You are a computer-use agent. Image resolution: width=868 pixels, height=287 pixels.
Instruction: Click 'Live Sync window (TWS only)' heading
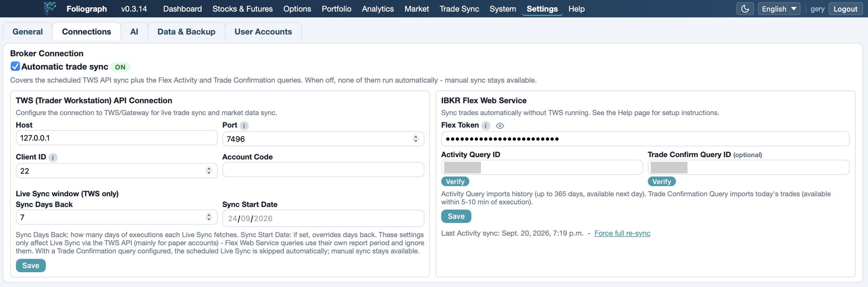[67, 194]
